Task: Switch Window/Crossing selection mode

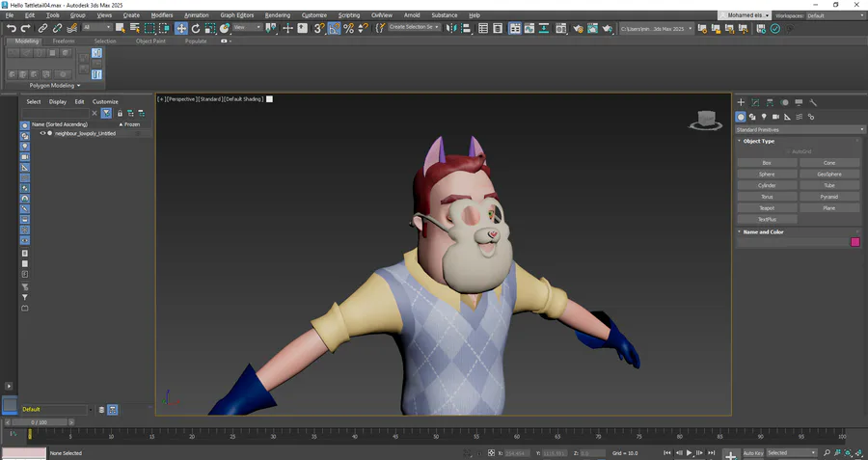Action: (x=164, y=28)
